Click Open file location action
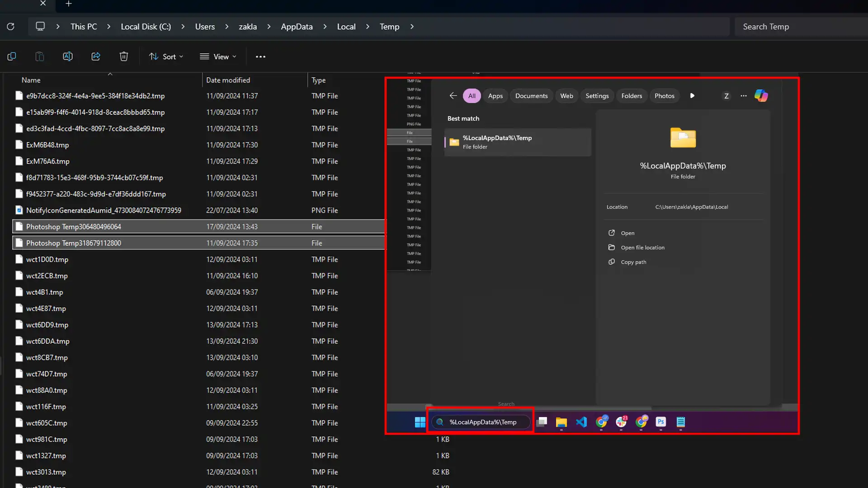This screenshot has width=868, height=488. (642, 248)
